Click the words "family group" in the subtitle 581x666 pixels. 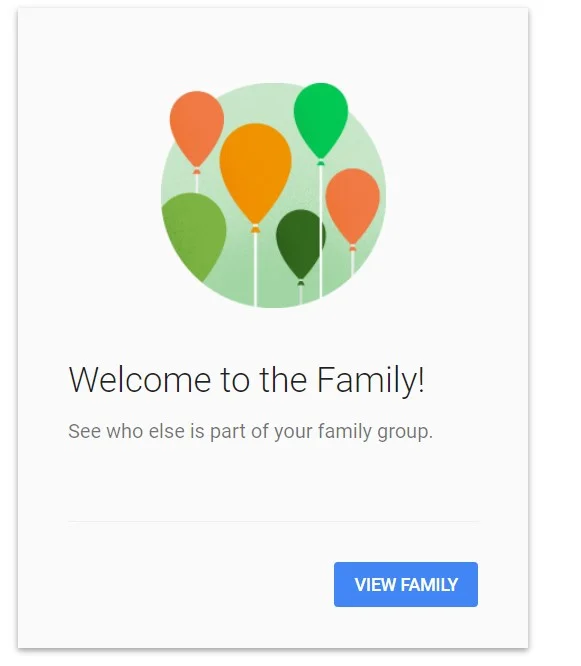click(375, 432)
